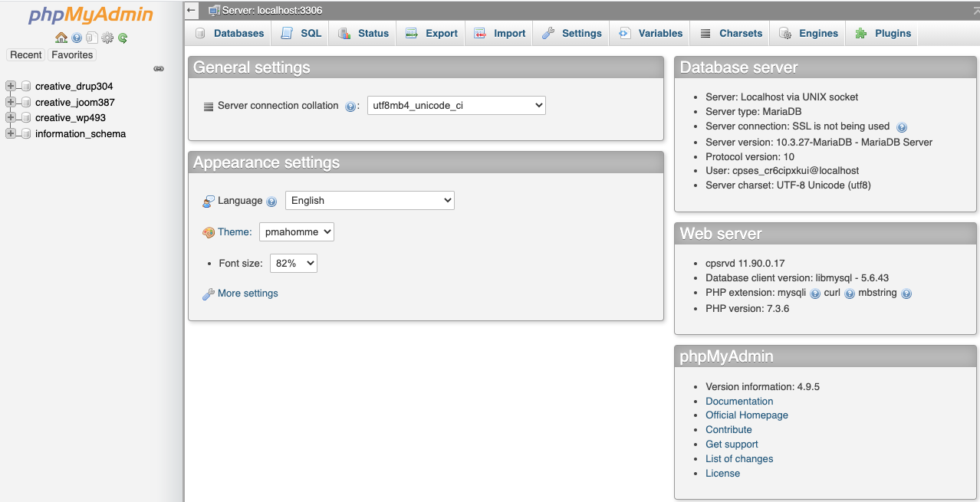Open navigation panel settings gear icon

click(x=107, y=38)
